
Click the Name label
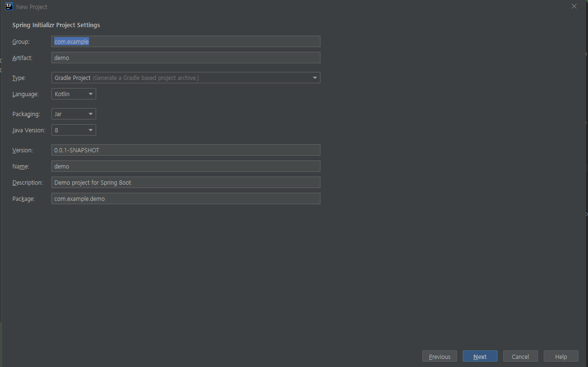[21, 167]
